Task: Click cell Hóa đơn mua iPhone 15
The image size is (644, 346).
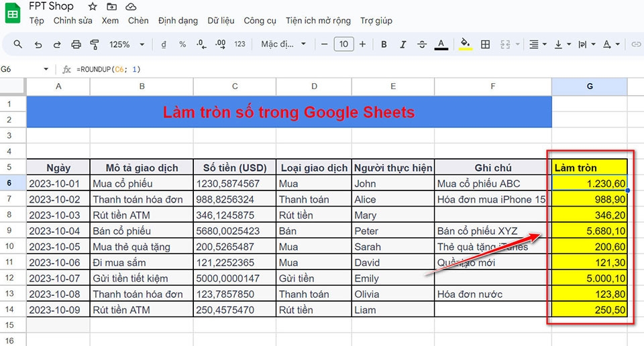Action: [x=493, y=199]
